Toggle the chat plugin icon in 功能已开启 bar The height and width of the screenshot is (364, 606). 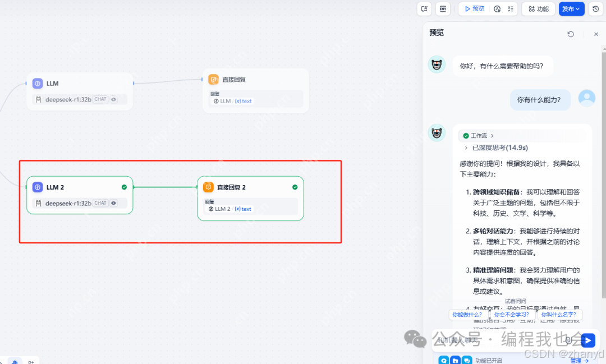click(x=468, y=359)
